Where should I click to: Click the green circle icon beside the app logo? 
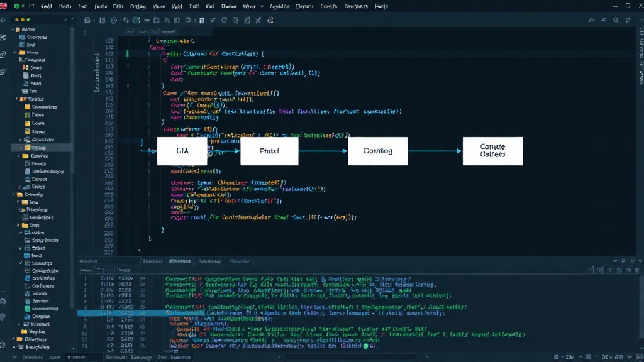pos(16,6)
